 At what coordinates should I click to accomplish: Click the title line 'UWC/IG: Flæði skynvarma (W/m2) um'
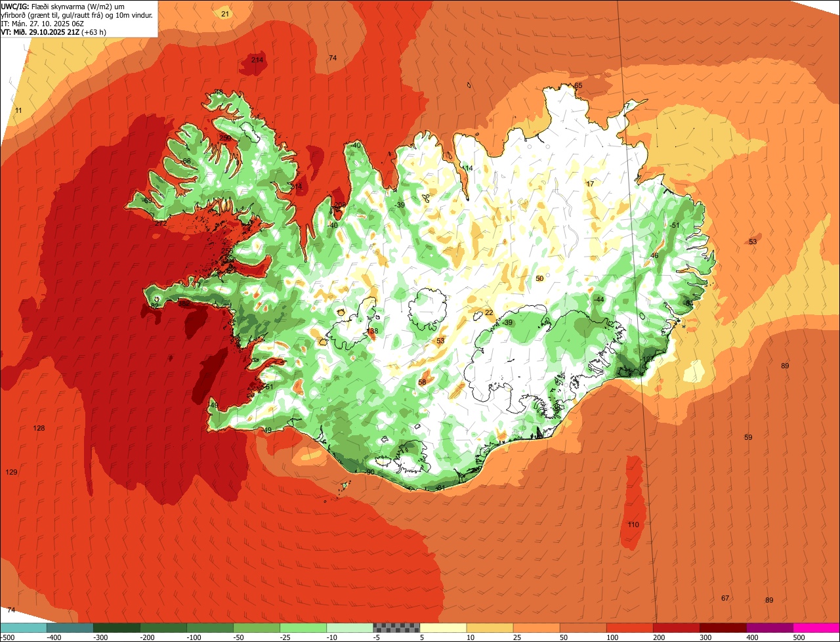62,6
